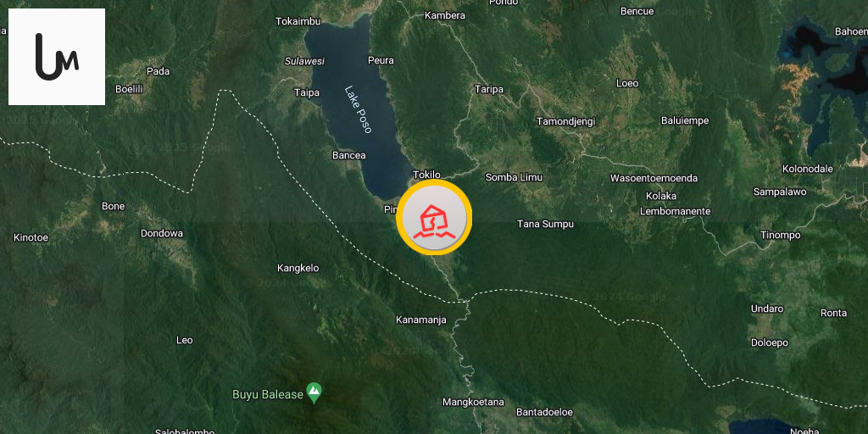Click the Wasoentoemoenda label
The width and height of the screenshot is (868, 434).
(654, 178)
